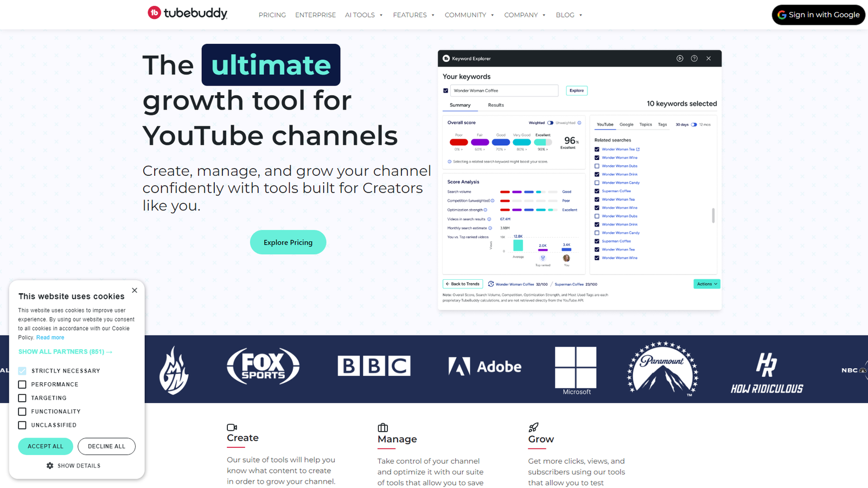Click info icon beside Videos in search results
Screen dimensions: 868x488
click(489, 219)
